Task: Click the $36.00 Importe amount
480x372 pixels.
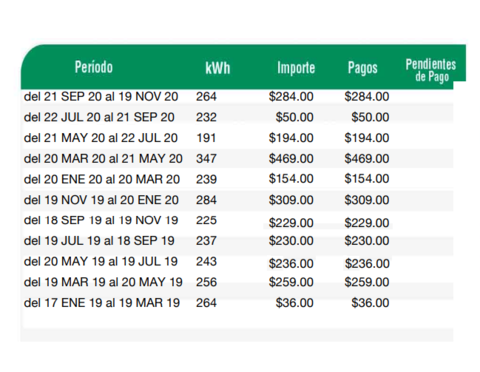Action: [294, 303]
